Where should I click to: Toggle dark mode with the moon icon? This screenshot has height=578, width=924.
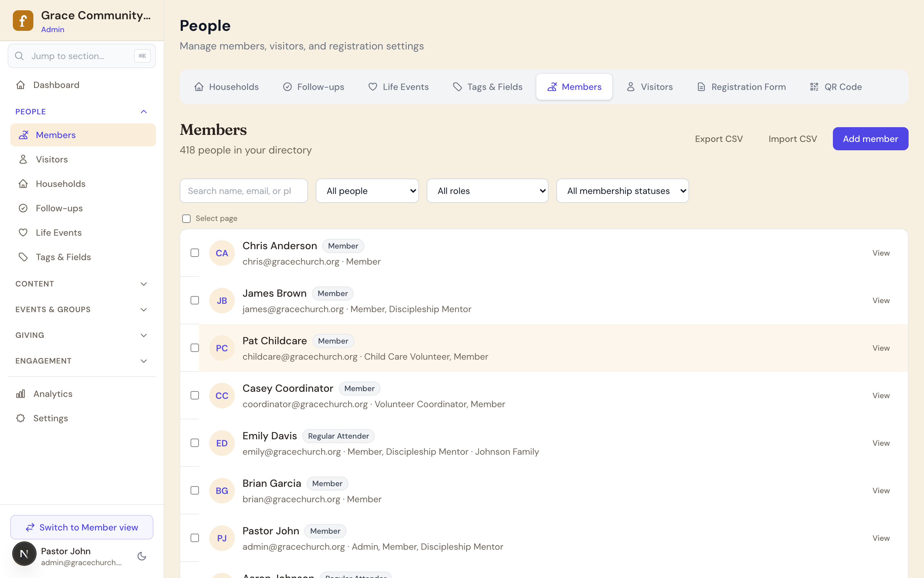(x=142, y=556)
